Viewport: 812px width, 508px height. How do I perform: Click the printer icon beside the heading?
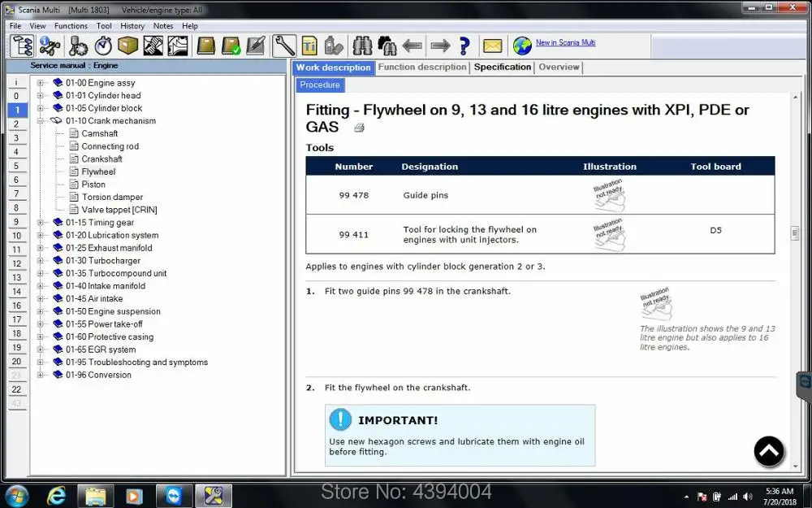359,128
